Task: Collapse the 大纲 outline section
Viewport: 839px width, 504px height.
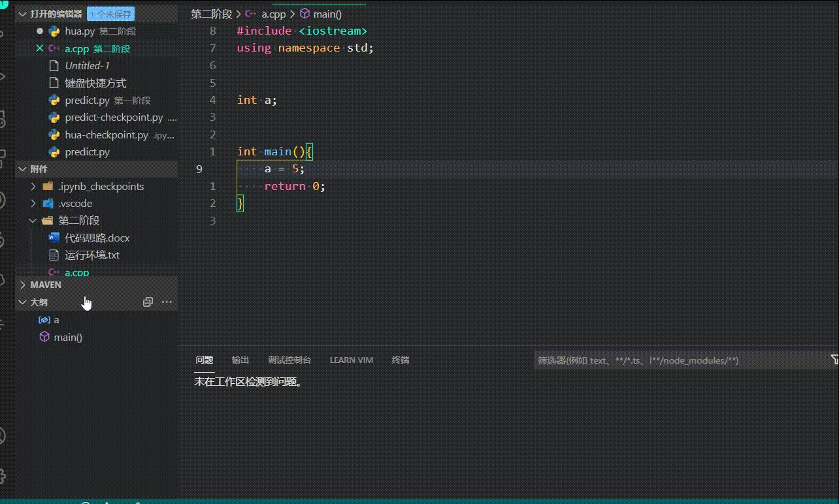Action: [23, 302]
